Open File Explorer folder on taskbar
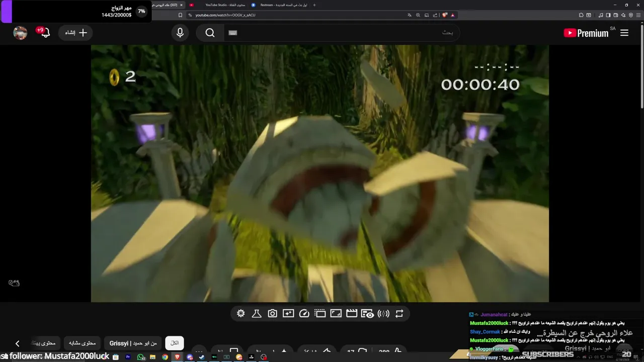The width and height of the screenshot is (644, 362). [x=152, y=357]
